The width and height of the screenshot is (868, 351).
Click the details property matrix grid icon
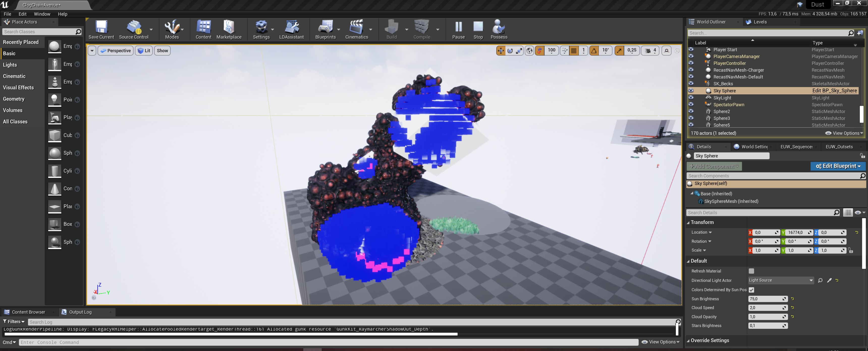point(848,212)
